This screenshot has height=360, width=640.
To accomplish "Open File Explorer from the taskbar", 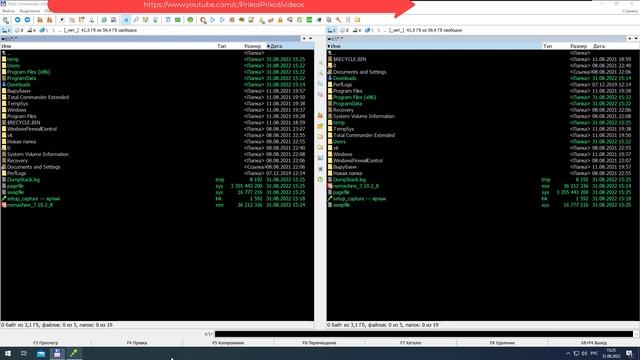I will (x=41, y=353).
